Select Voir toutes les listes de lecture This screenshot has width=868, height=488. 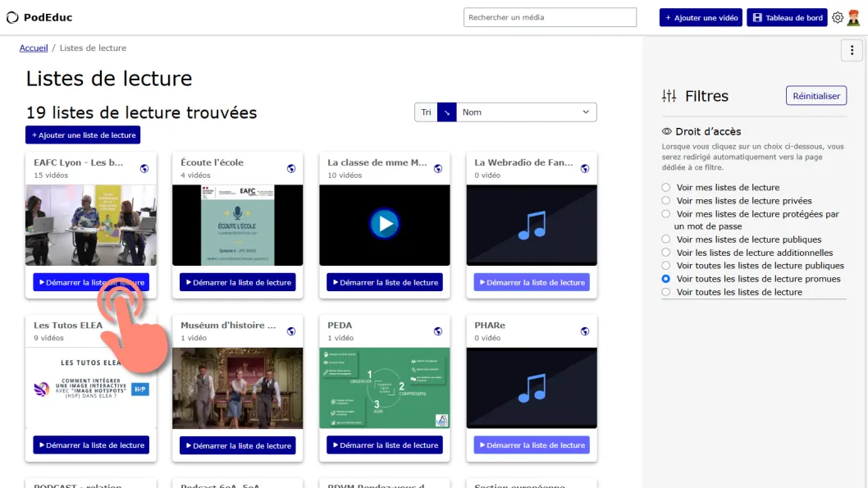pyautogui.click(x=666, y=292)
